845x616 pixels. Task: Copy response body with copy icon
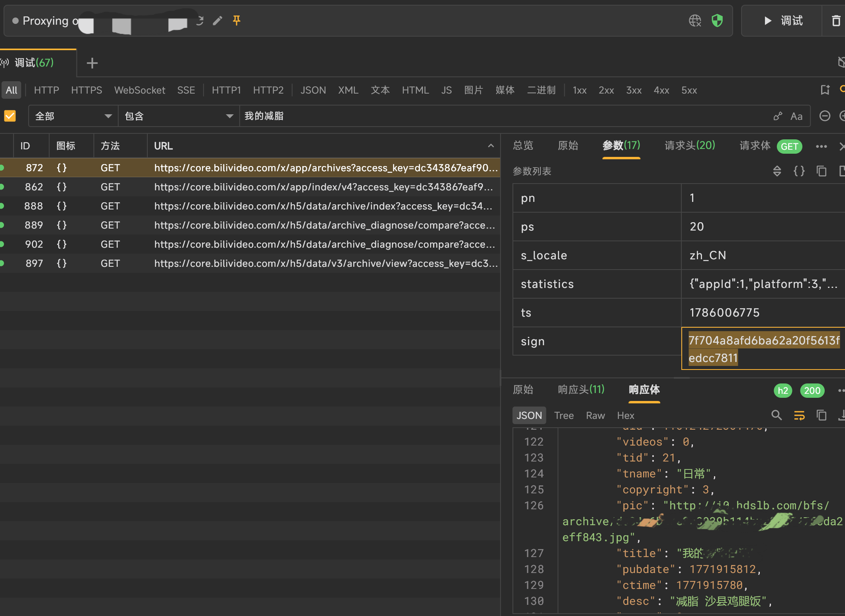click(822, 415)
